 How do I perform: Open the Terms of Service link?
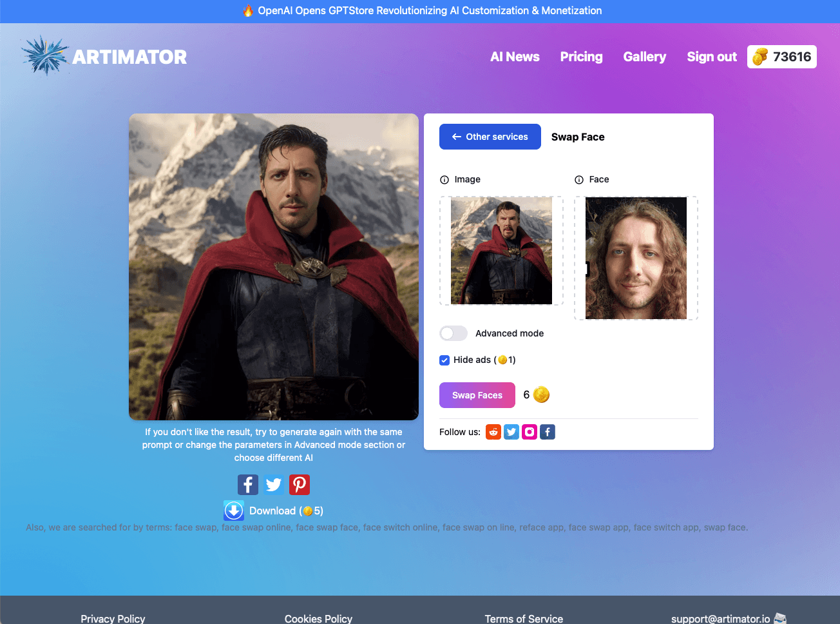point(524,619)
